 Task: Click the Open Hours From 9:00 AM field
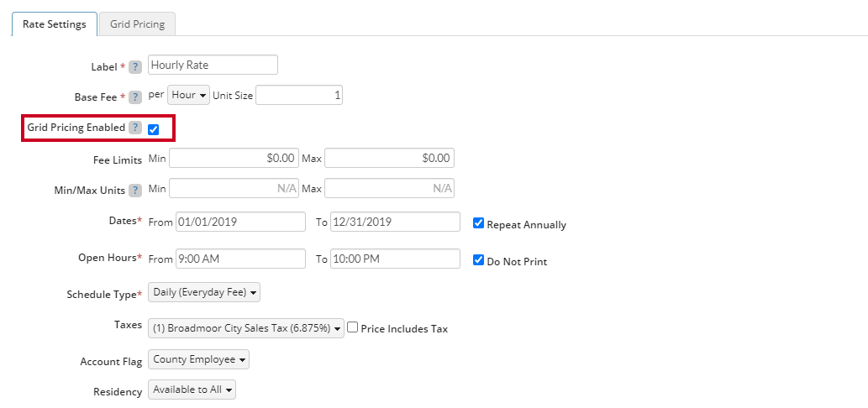[x=240, y=259]
